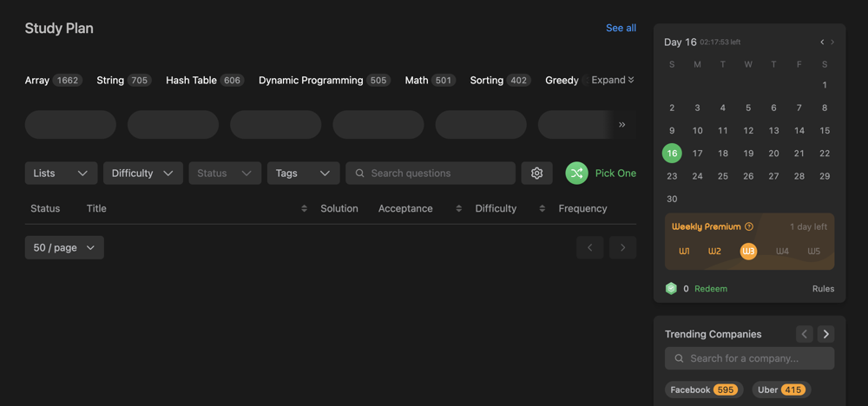Click the Search questions input field
This screenshot has width=868, height=406.
click(x=438, y=174)
